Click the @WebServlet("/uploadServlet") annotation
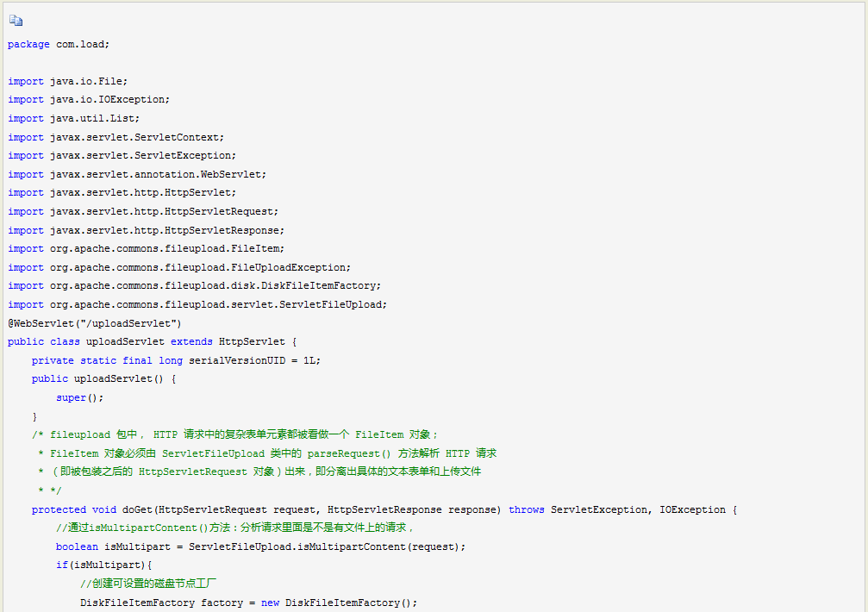868x612 pixels. click(95, 323)
